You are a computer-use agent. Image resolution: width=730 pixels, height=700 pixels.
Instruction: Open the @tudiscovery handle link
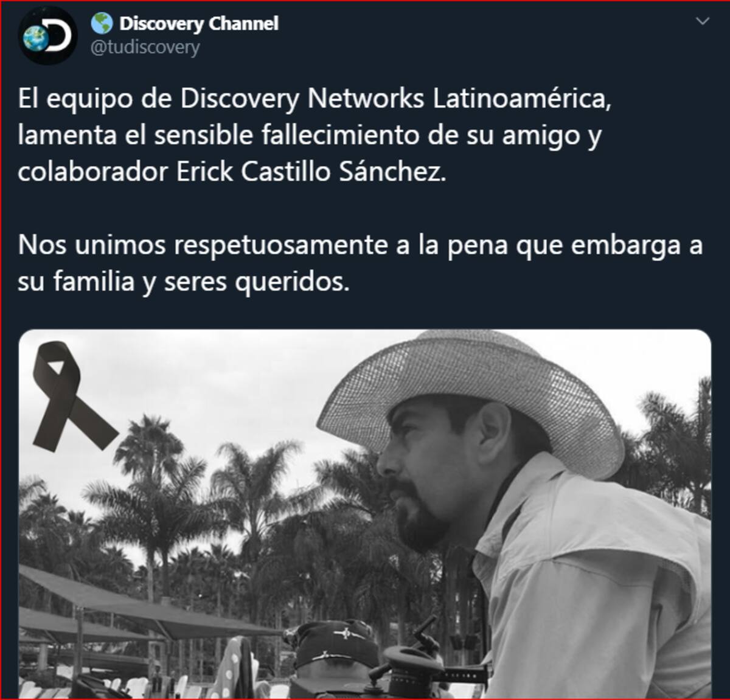coord(145,47)
